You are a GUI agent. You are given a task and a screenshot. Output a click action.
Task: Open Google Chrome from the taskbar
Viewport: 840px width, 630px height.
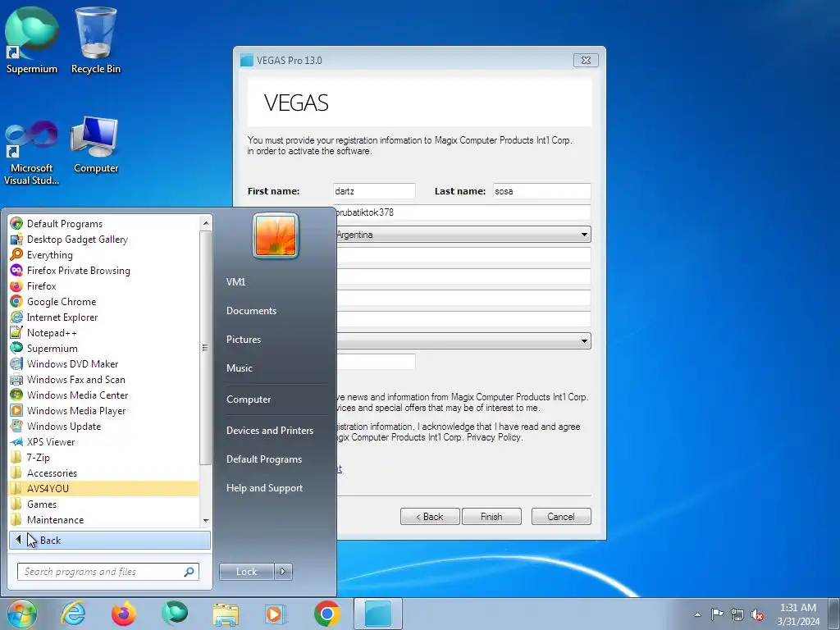click(326, 614)
